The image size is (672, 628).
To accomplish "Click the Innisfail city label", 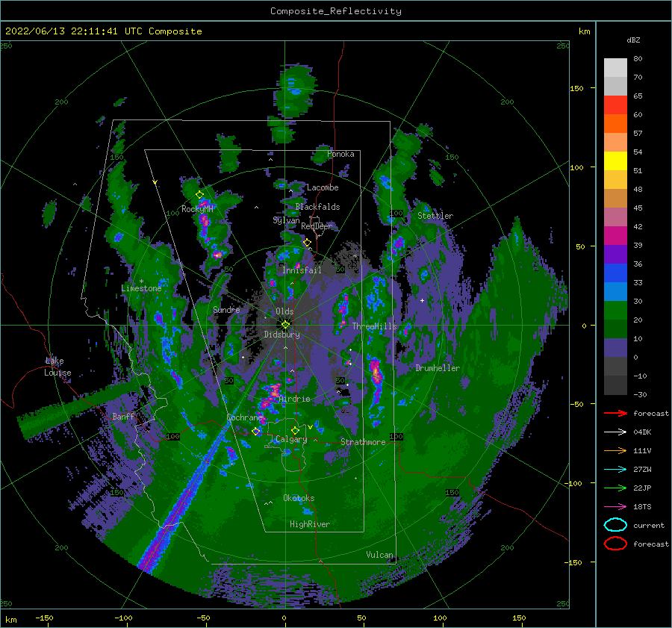I will pyautogui.click(x=302, y=270).
